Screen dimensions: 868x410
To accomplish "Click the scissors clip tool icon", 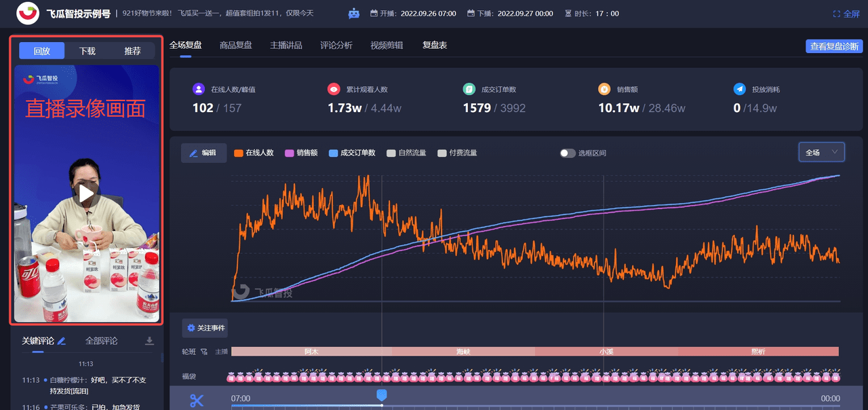I will click(x=197, y=400).
